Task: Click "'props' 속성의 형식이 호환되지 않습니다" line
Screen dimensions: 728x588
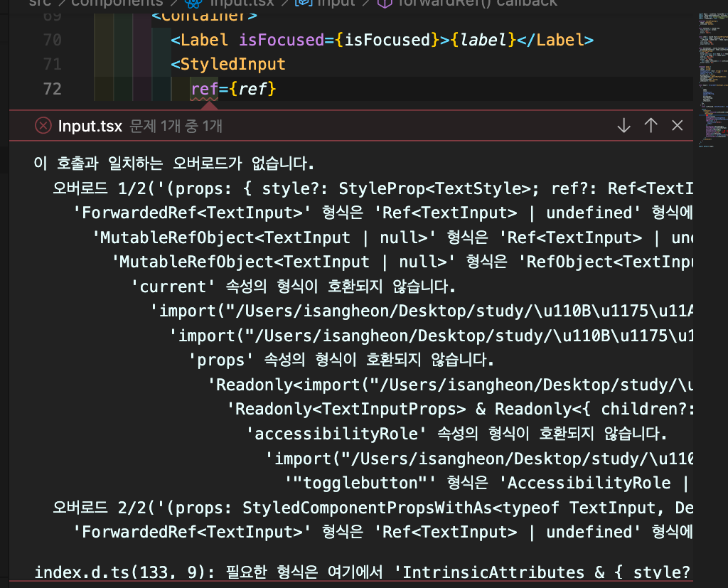Action: point(341,360)
